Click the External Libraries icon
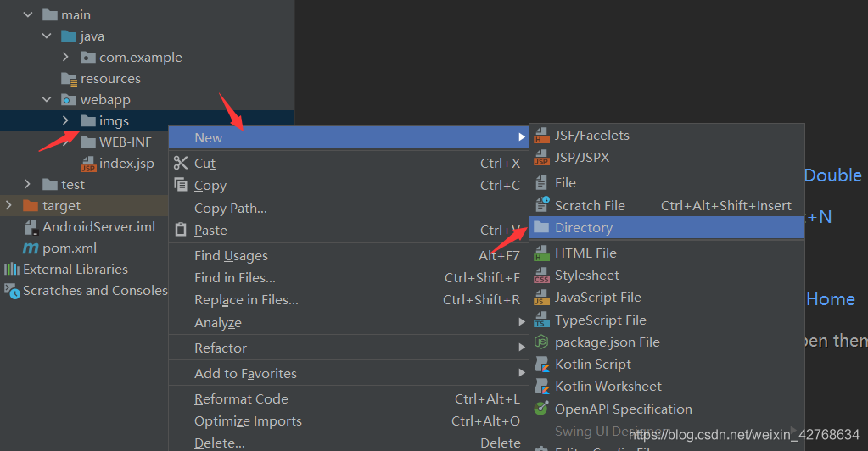This screenshot has height=451, width=868. pos(12,270)
